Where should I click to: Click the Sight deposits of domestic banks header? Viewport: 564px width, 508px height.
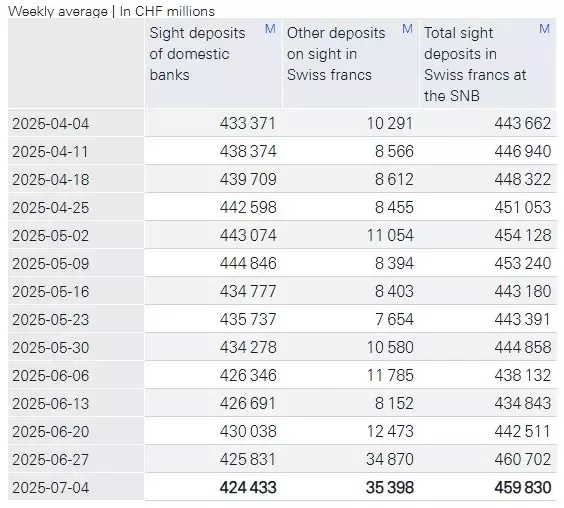pyautogui.click(x=197, y=54)
